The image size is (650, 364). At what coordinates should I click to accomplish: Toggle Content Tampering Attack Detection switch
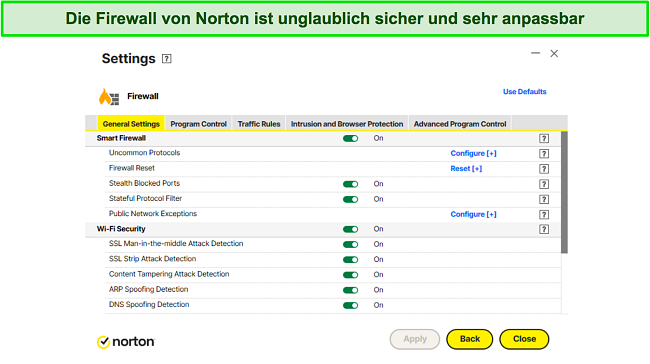click(350, 275)
